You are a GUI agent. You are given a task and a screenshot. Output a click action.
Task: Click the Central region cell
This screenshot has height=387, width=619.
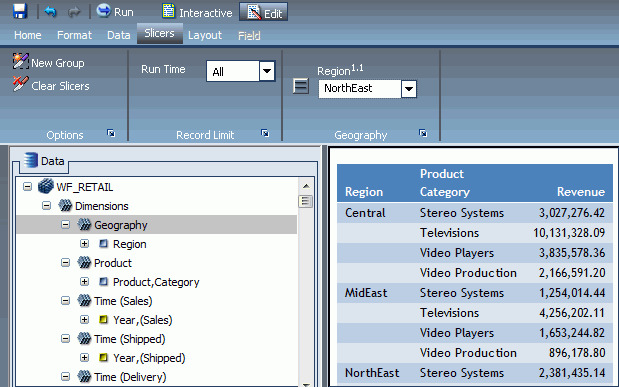[x=365, y=213]
